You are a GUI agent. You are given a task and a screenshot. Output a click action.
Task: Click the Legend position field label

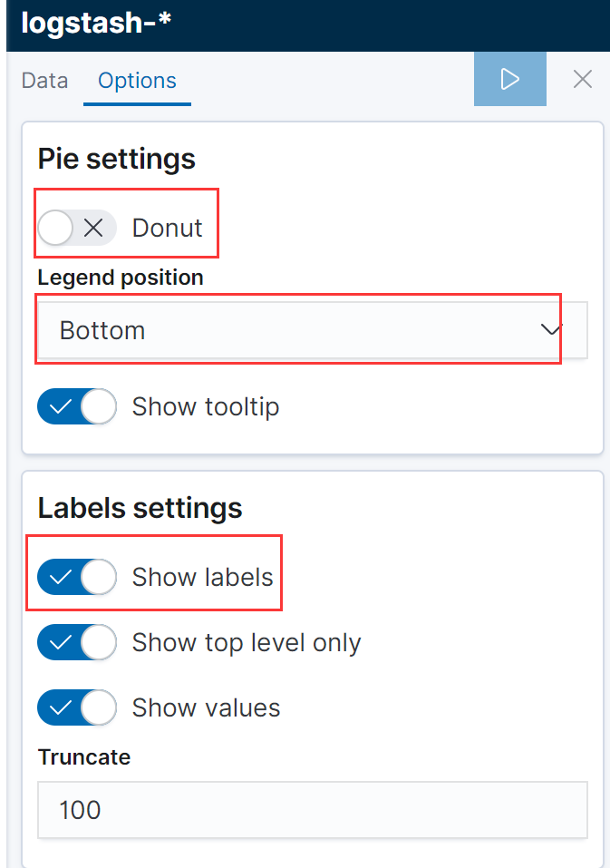[x=121, y=278]
